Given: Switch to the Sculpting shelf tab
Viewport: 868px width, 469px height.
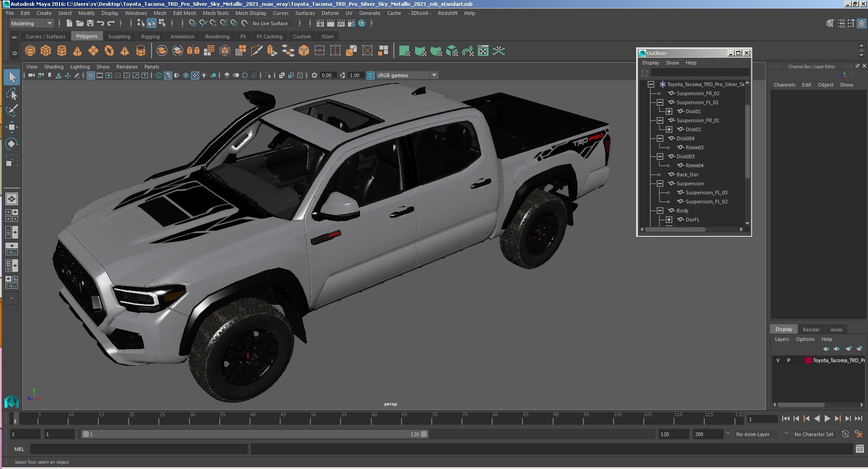Looking at the screenshot, I should 119,37.
